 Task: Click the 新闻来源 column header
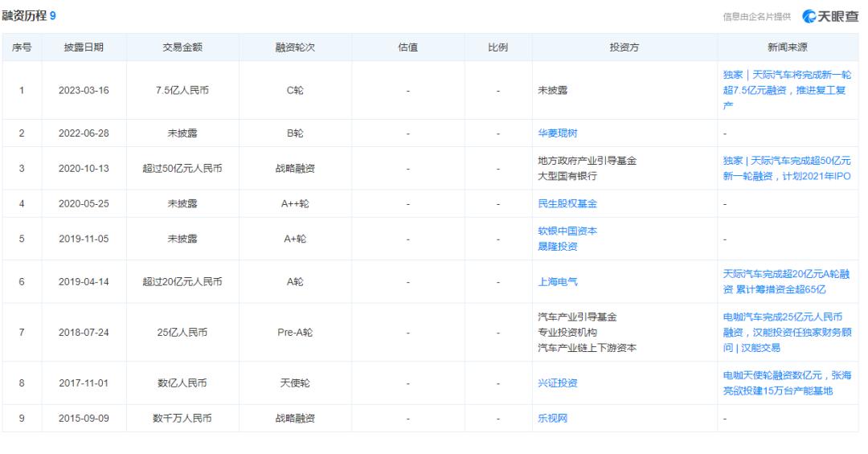(787, 47)
